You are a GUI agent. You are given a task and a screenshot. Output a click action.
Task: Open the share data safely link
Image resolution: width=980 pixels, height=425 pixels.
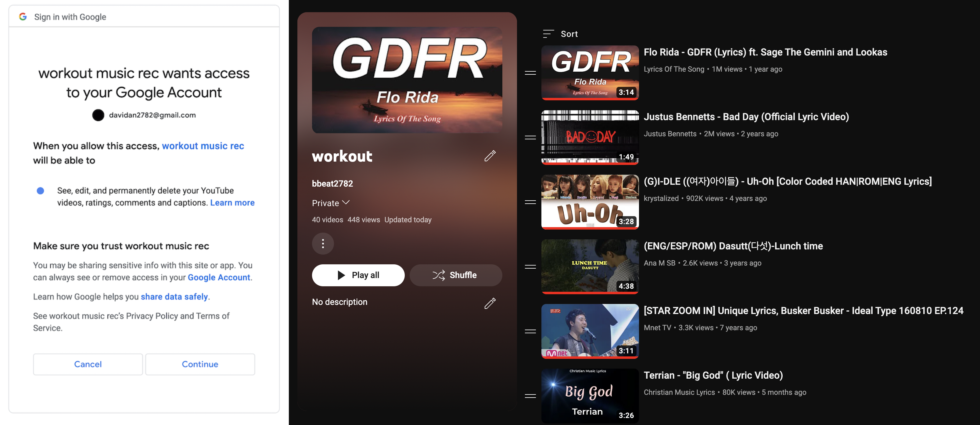point(174,297)
